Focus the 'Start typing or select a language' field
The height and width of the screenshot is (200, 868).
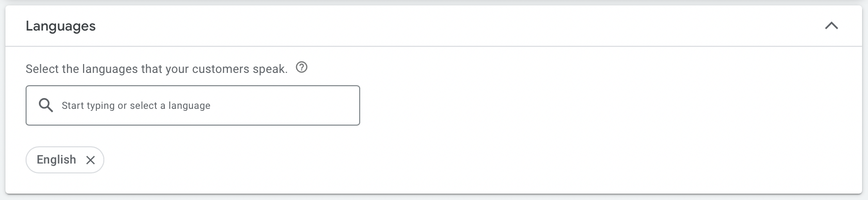[x=207, y=105]
